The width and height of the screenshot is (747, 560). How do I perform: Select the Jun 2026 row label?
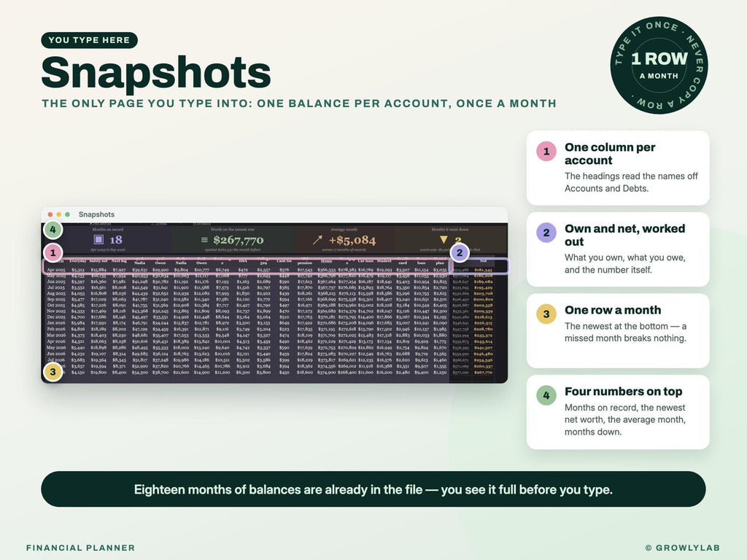click(56, 354)
